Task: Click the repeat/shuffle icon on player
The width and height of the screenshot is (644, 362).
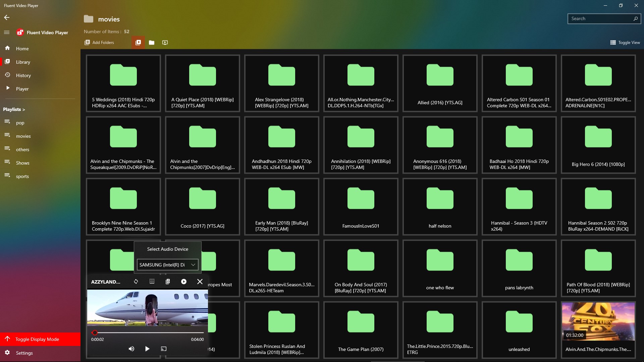Action: click(x=136, y=282)
